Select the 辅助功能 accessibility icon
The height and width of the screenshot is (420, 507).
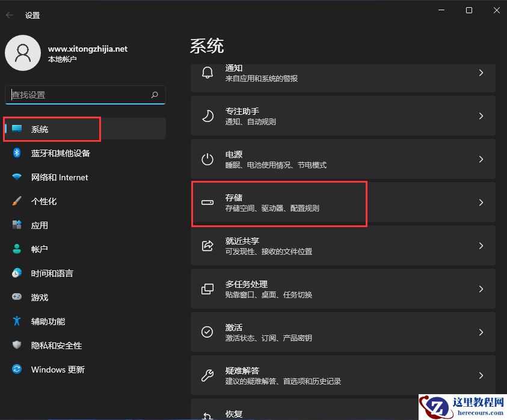pyautogui.click(x=17, y=321)
